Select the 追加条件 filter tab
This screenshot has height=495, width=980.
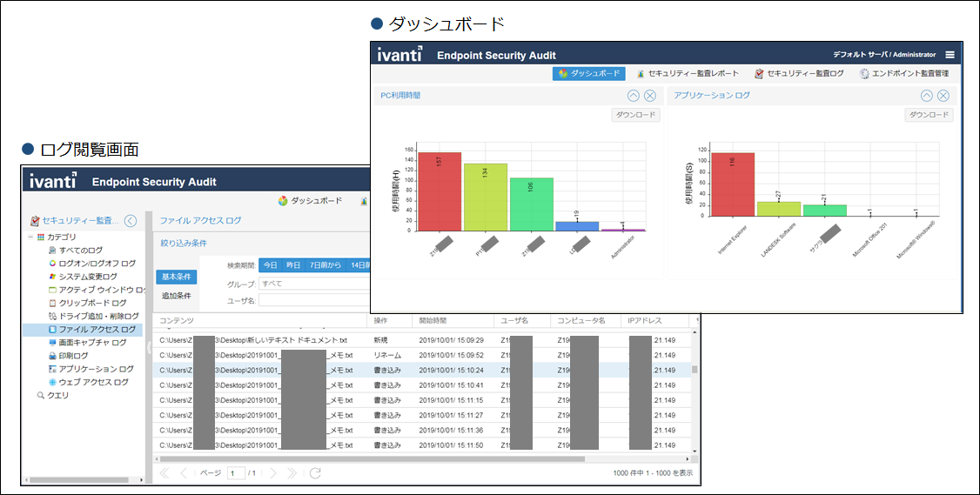pyautogui.click(x=177, y=296)
